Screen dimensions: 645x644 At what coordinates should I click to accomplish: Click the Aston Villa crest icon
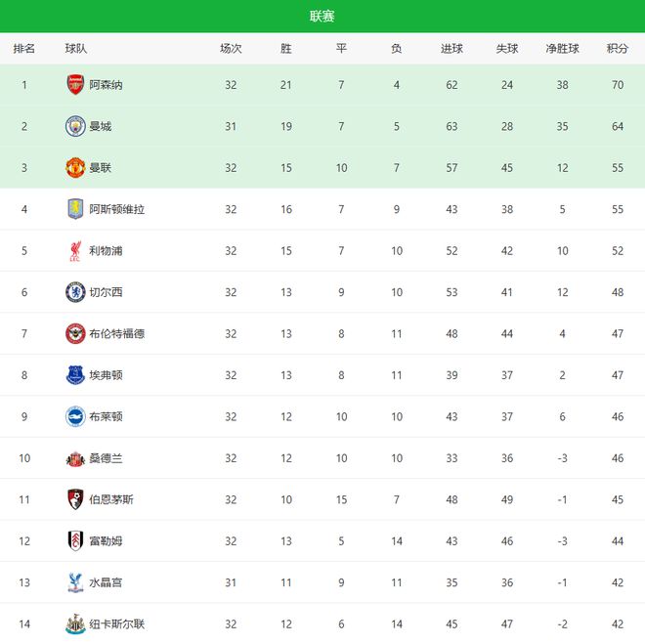pos(75,209)
